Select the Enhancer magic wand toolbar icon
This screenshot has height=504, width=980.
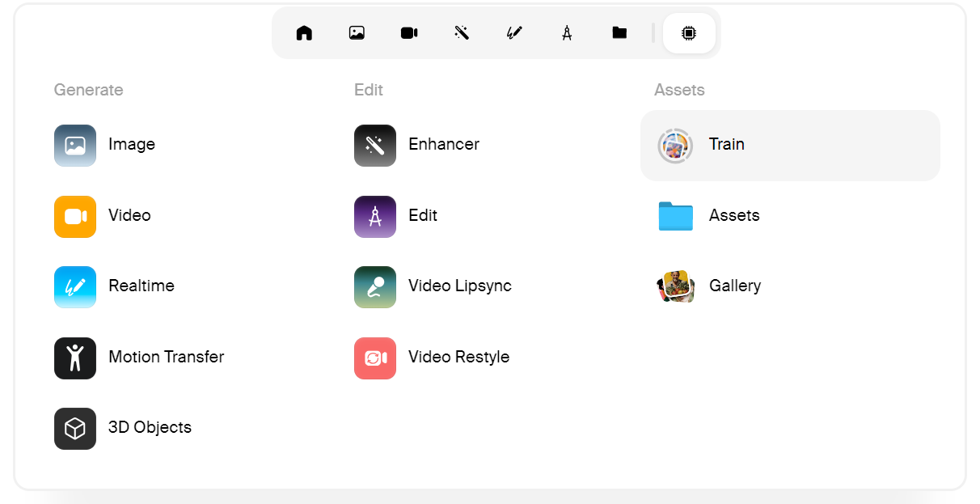[x=462, y=33]
